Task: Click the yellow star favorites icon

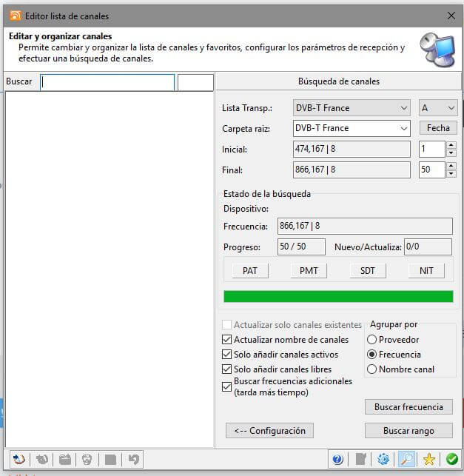Action: click(428, 459)
